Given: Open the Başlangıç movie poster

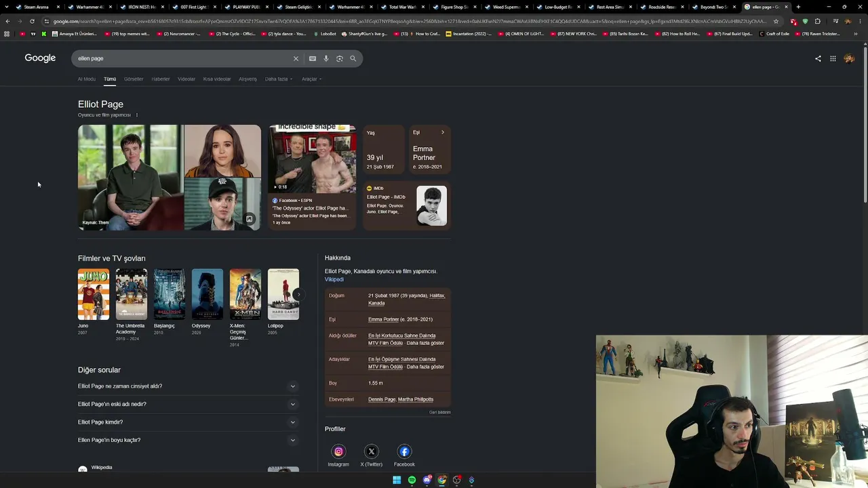Looking at the screenshot, I should [x=170, y=294].
